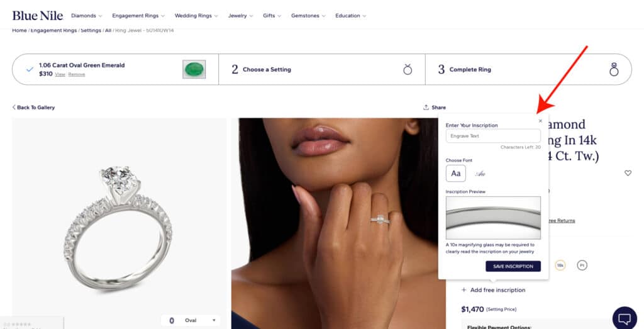Image resolution: width=644 pixels, height=329 pixels.
Task: Open the Education menu
Action: [x=350, y=16]
